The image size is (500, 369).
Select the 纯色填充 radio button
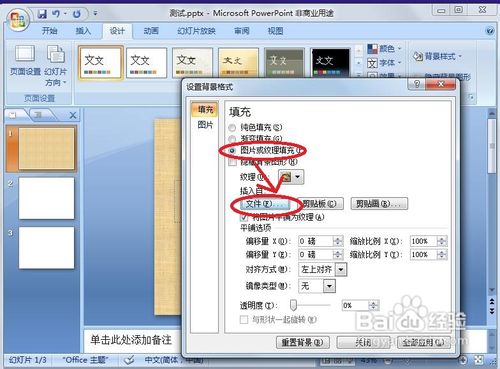coord(232,128)
